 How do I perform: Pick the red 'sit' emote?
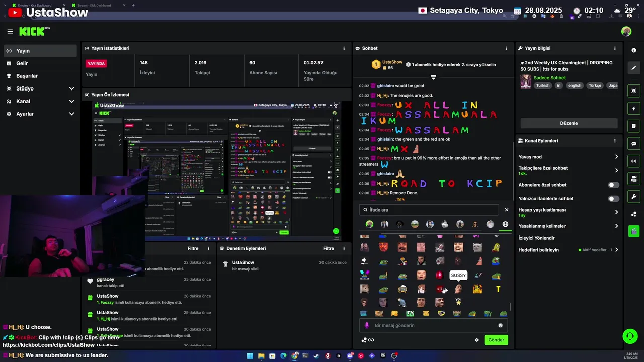coord(440,289)
